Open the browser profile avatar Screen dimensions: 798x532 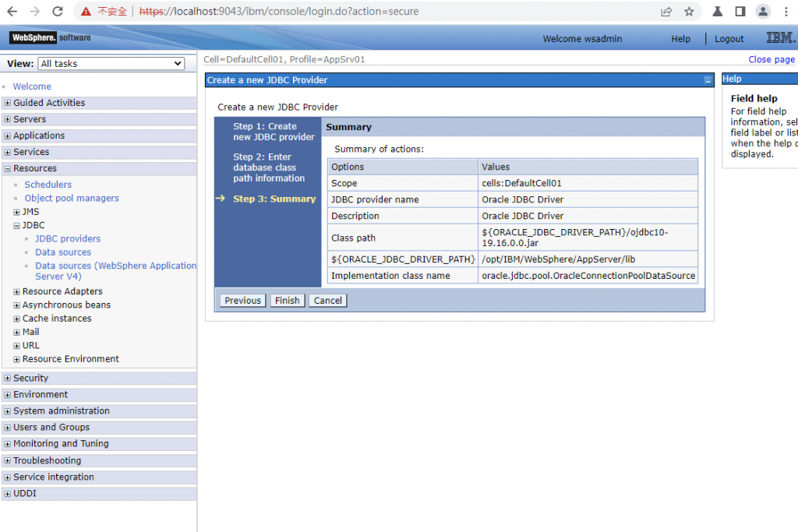pos(763,11)
